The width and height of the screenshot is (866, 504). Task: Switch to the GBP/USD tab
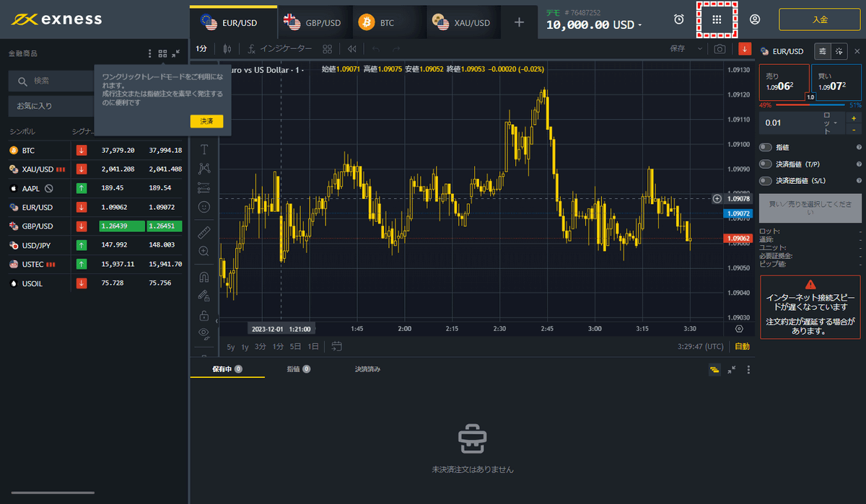point(313,22)
